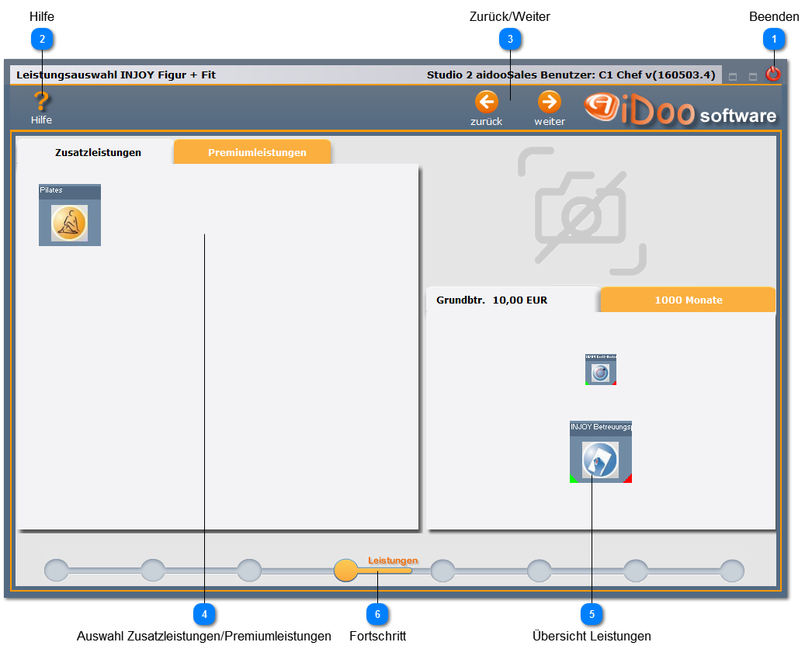Viewport: 812px width, 656px height.
Task: Click the sixth progress step circle
Action: (539, 571)
